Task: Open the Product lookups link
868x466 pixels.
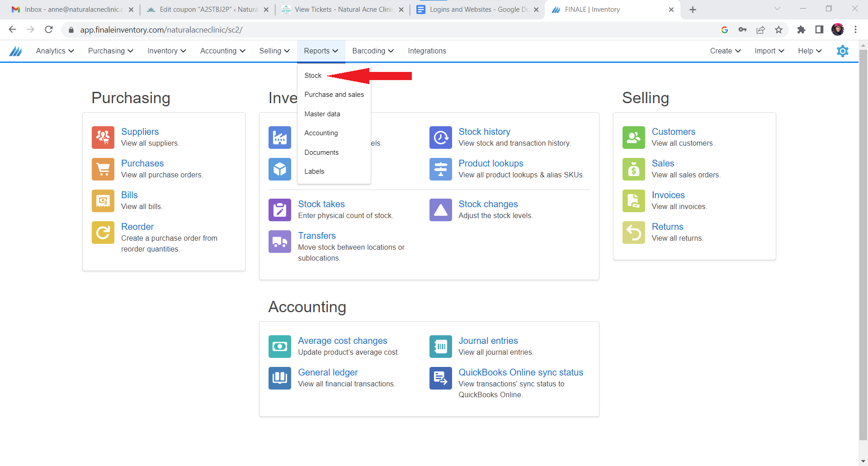Action: (x=491, y=163)
